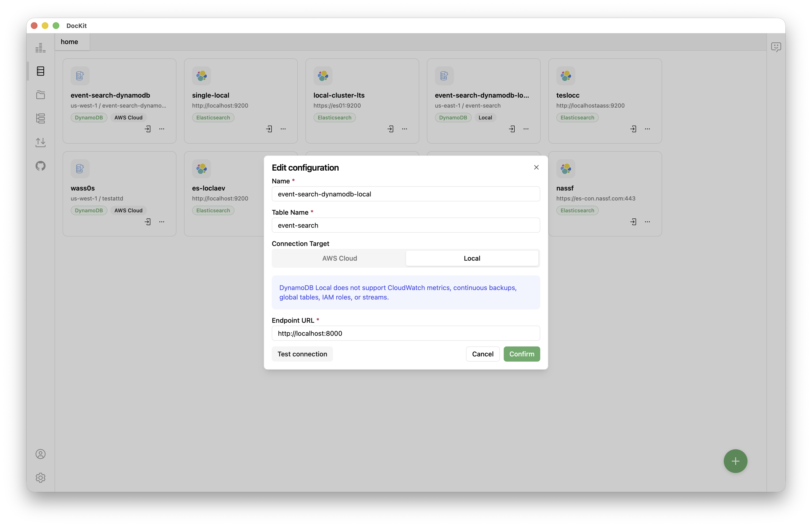Confirm the configuration changes
This screenshot has width=812, height=527.
(522, 354)
